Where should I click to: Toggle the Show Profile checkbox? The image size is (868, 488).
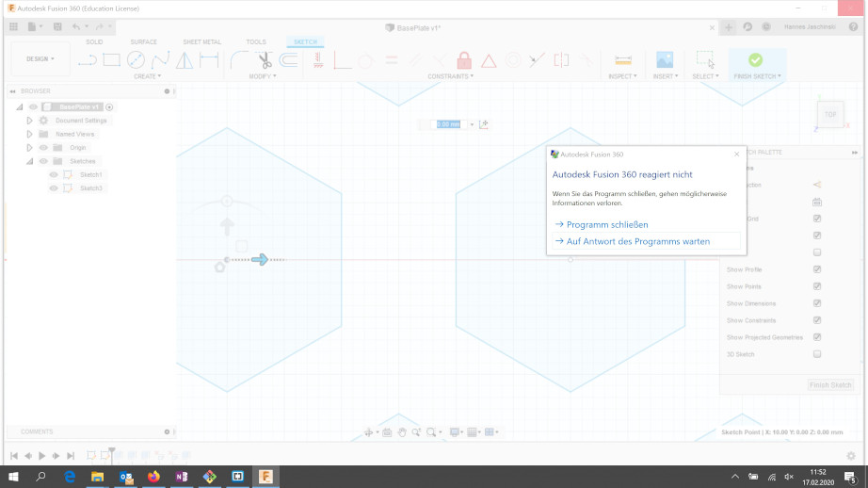817,269
